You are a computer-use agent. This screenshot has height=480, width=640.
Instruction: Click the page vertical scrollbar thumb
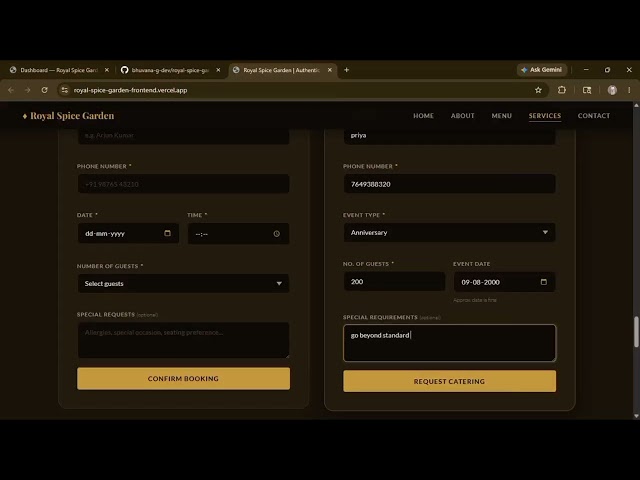click(636, 332)
